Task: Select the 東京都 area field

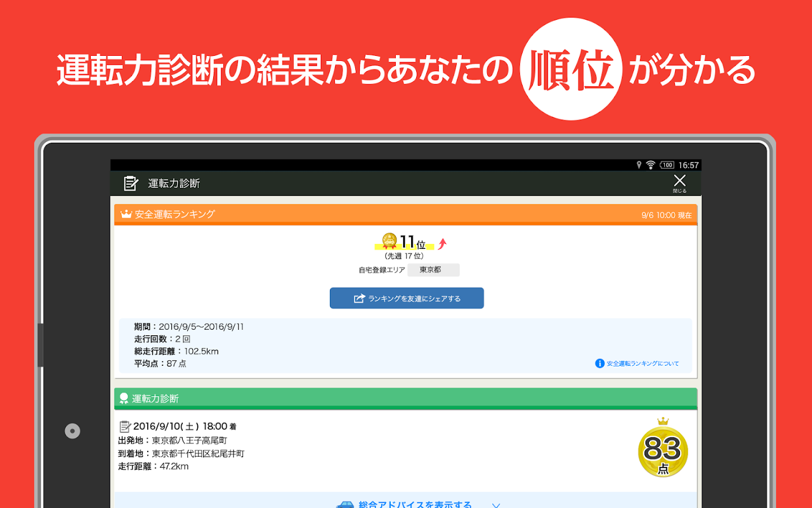Action: tap(433, 270)
